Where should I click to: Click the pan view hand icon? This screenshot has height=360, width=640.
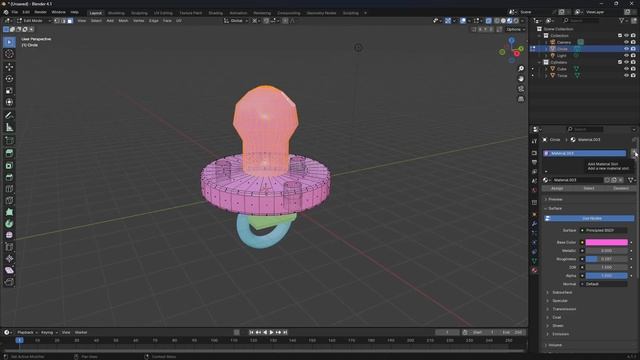pyautogui.click(x=521, y=79)
